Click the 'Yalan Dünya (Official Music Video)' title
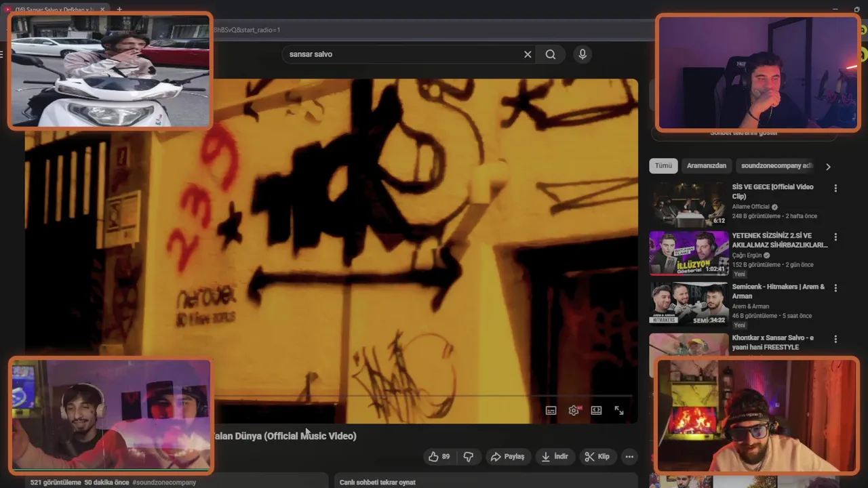 tap(285, 436)
